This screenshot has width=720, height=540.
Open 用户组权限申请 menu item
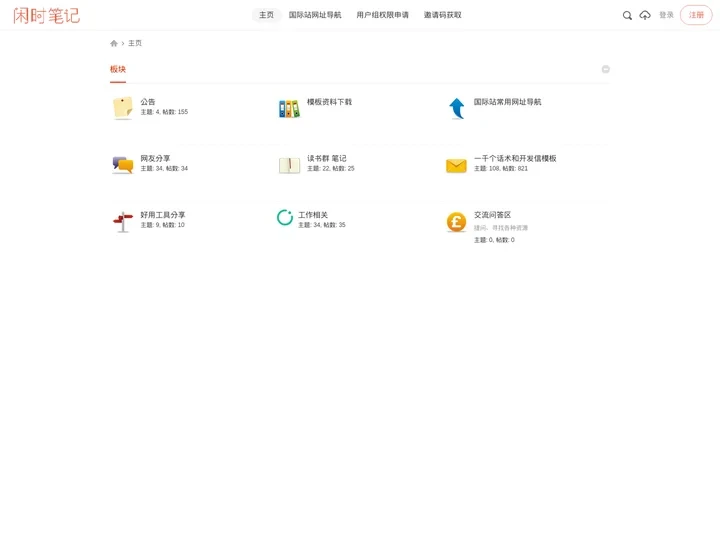pos(382,15)
